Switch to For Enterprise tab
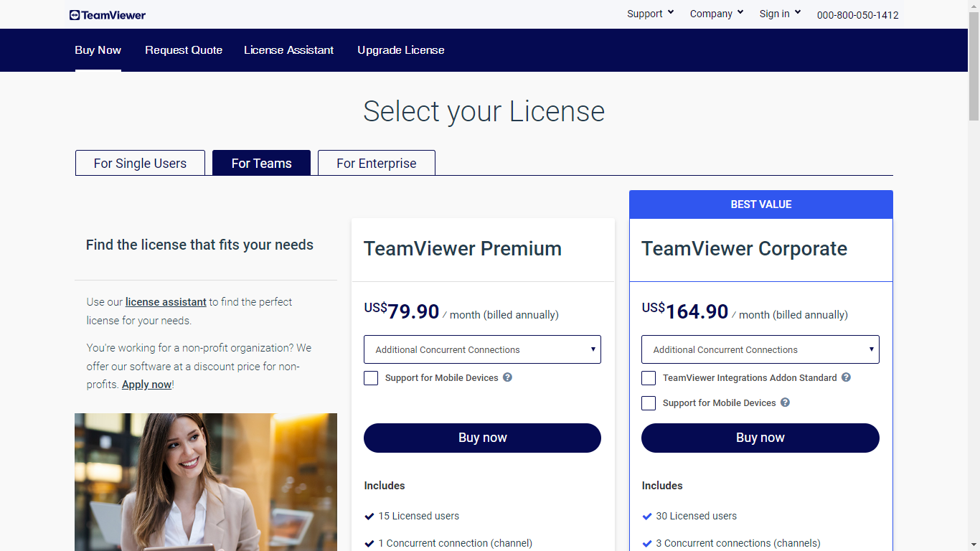 pyautogui.click(x=377, y=163)
